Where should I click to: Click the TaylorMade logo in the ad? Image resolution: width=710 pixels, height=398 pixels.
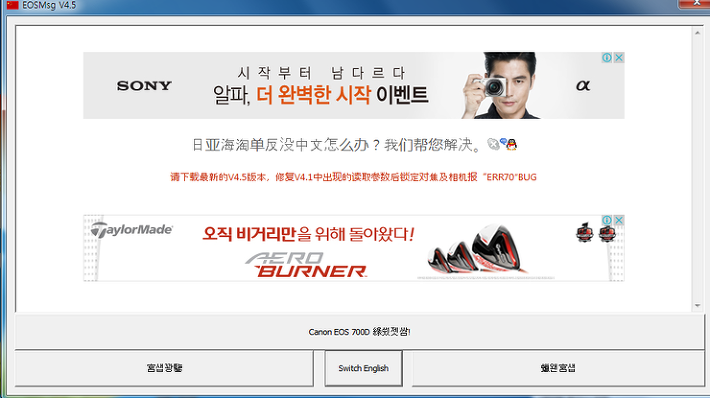pos(131,230)
